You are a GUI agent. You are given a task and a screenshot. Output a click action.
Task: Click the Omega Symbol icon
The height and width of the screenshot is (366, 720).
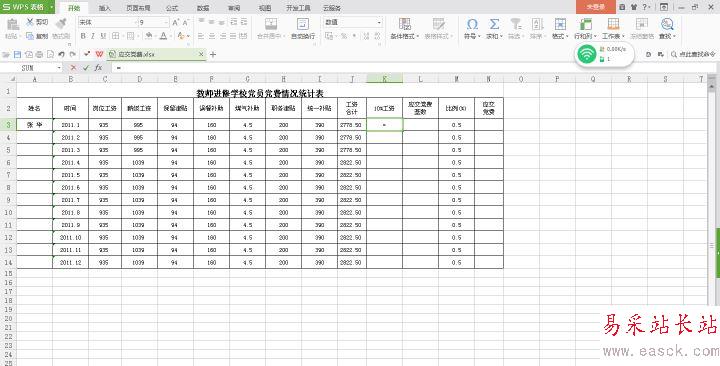472,24
